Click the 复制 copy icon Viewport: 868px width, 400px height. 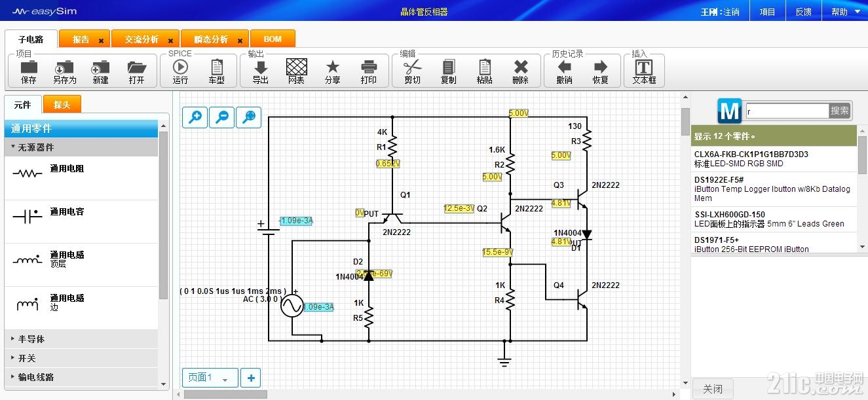449,67
